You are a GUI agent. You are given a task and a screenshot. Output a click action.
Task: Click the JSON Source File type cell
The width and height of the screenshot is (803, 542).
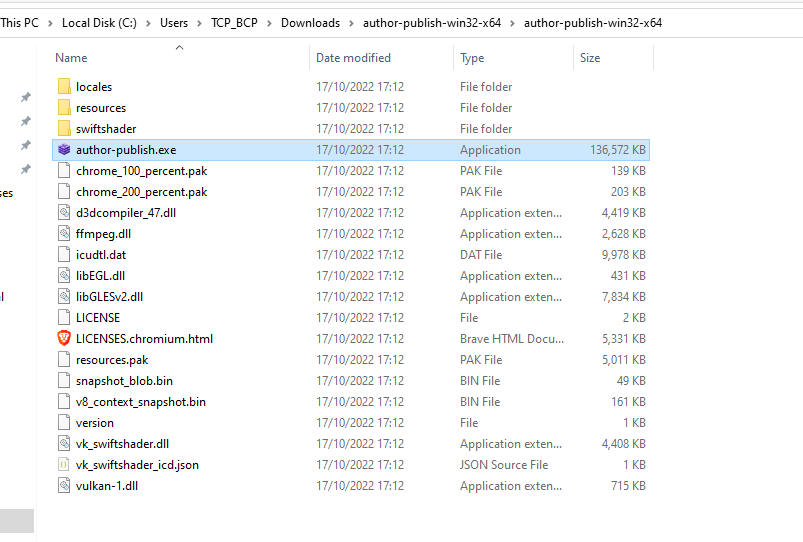point(504,465)
